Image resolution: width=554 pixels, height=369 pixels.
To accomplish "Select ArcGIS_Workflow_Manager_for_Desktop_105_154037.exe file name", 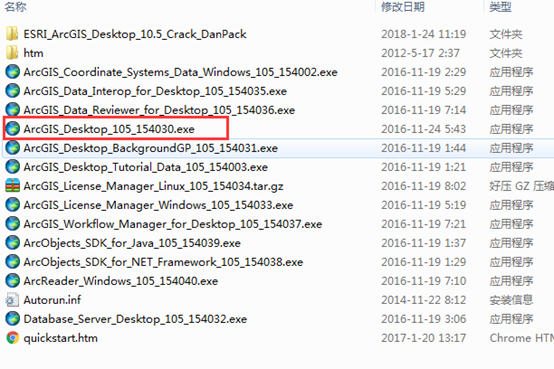I will point(173,224).
